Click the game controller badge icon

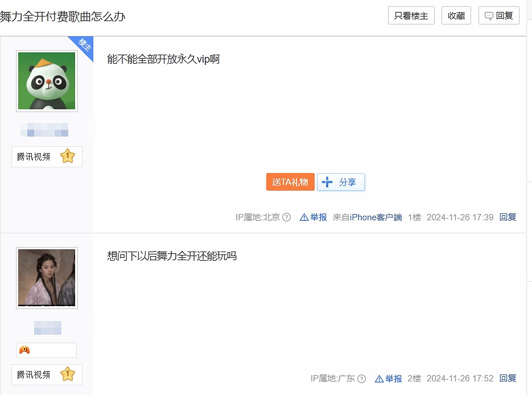[x=24, y=350]
